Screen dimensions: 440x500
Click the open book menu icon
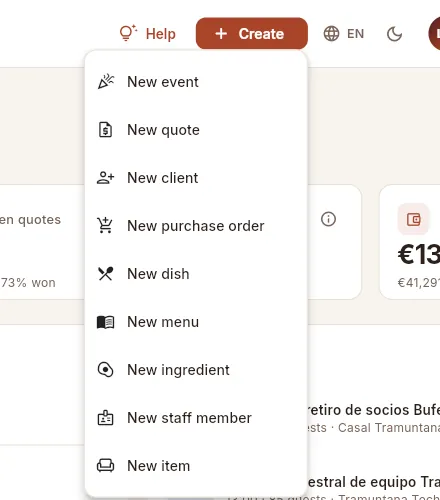coord(106,322)
